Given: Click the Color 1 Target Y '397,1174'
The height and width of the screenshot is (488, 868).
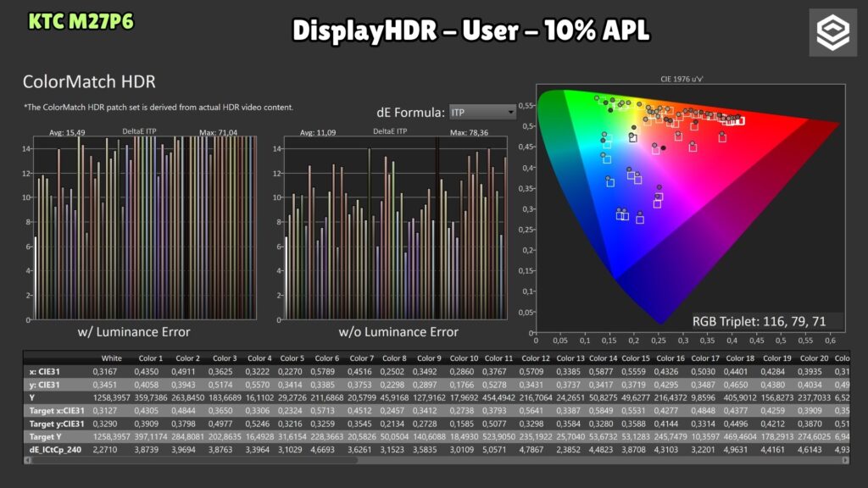Looking at the screenshot, I should click(151, 436).
